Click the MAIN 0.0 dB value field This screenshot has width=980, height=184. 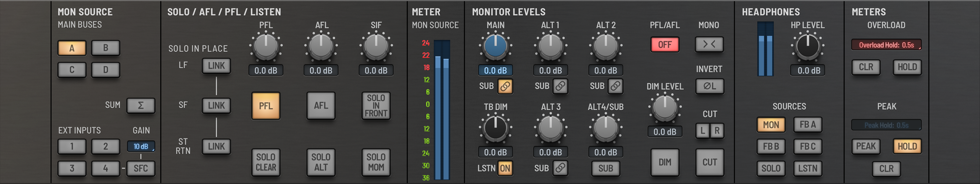coord(495,71)
